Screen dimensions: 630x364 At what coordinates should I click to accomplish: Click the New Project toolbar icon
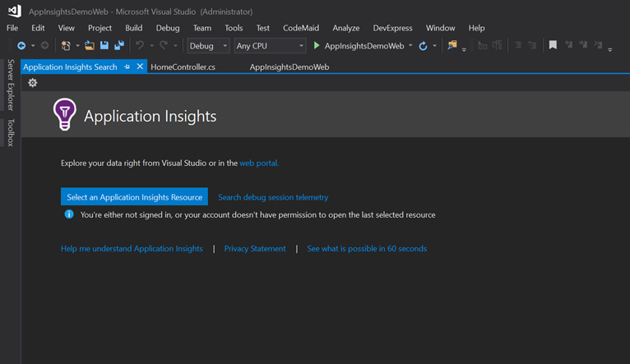(x=66, y=46)
